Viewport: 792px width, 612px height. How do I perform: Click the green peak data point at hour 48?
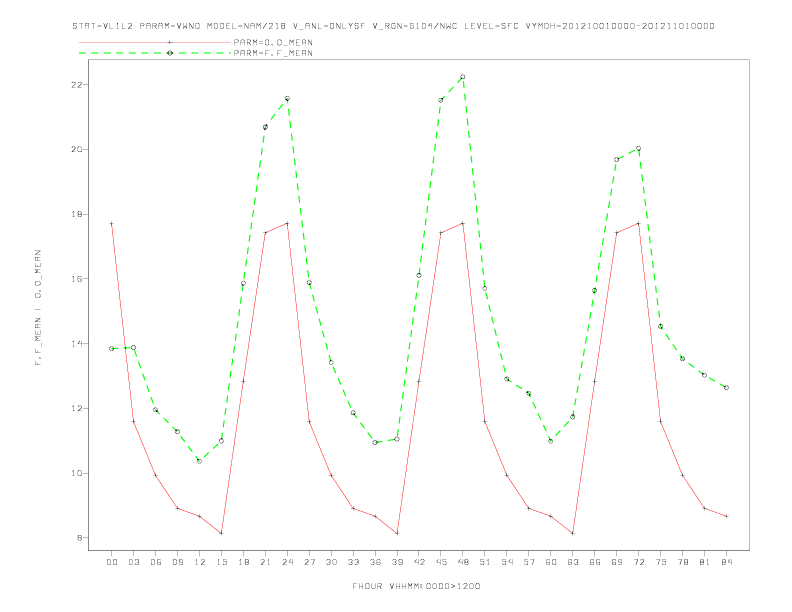click(x=463, y=77)
